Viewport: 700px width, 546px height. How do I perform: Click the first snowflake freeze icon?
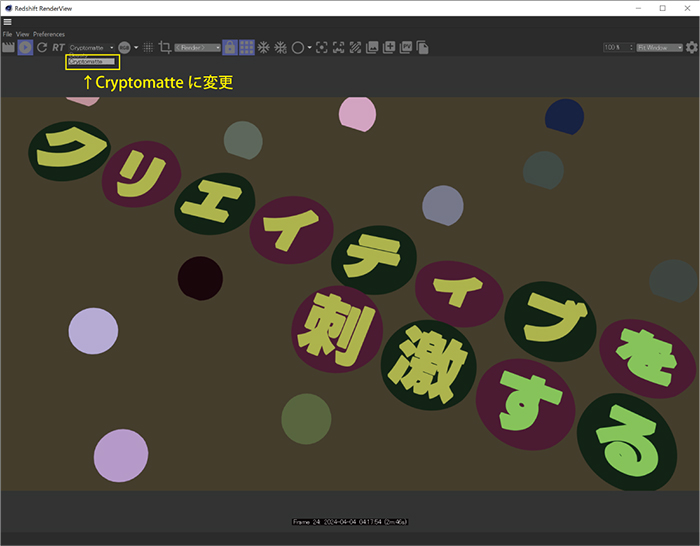coord(264,47)
